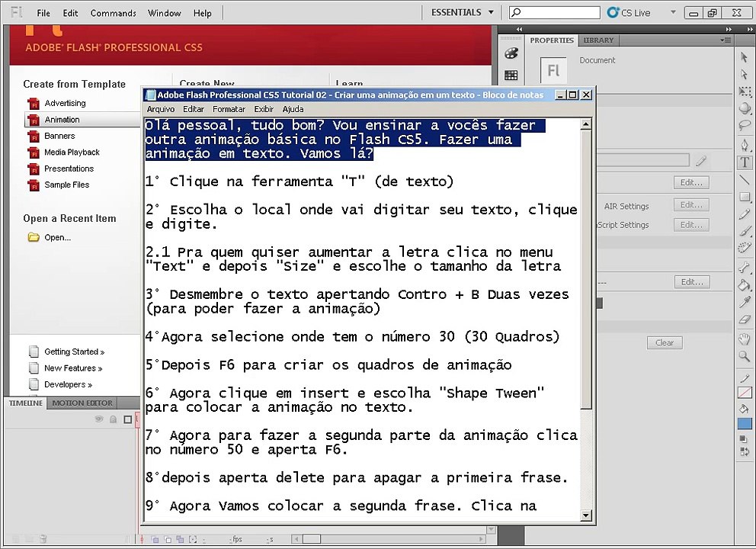
Task: Open the Color palette panel icon
Action: [x=511, y=53]
